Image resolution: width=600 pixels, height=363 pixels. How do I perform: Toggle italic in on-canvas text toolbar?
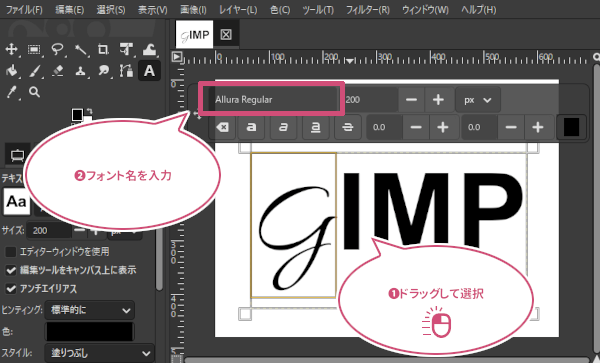283,127
